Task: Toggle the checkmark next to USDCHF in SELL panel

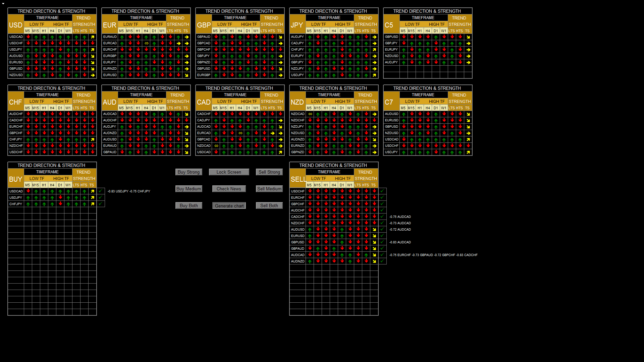Action: [x=382, y=191]
